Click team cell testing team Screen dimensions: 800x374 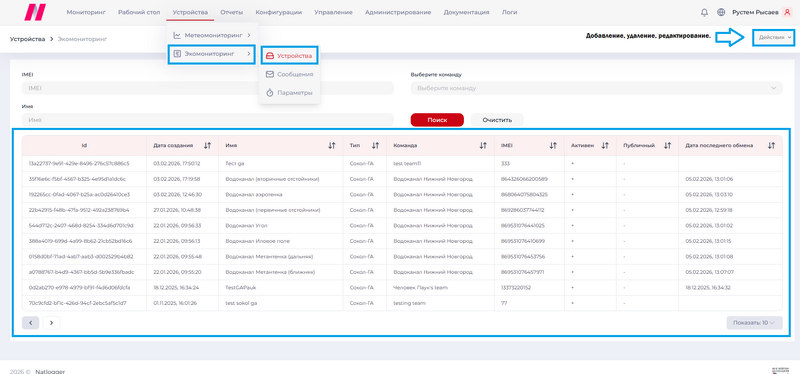(409, 303)
